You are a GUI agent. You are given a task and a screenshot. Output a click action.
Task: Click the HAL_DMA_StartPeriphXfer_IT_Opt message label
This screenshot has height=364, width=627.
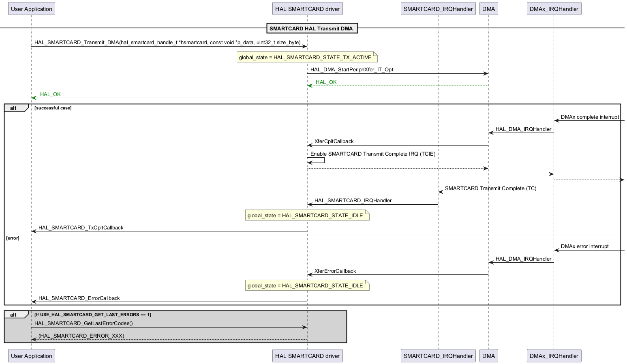(x=352, y=70)
